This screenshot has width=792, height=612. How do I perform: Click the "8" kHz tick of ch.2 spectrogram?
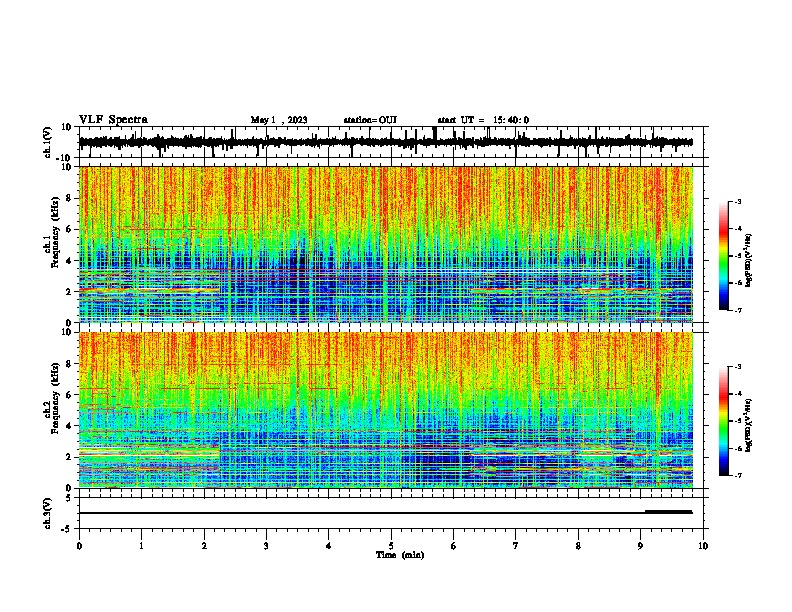point(68,364)
